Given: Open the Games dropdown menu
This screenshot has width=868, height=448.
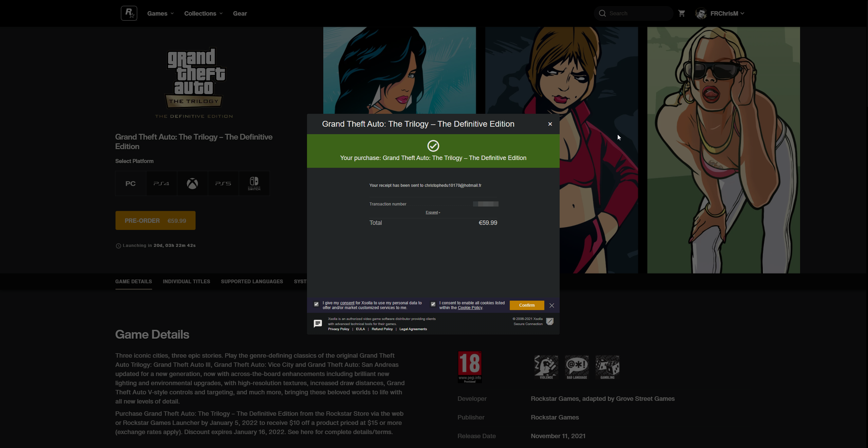Looking at the screenshot, I should point(160,14).
